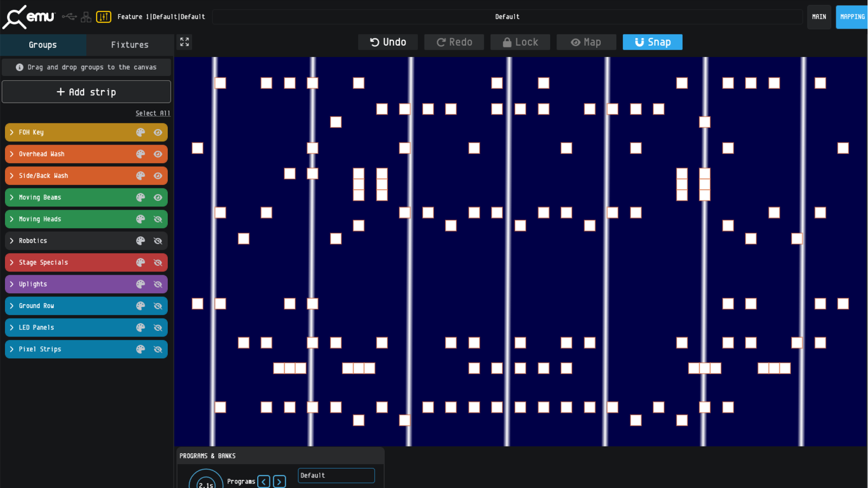Screen dimensions: 868x488
Task: Click the network topology icon
Action: (86, 17)
